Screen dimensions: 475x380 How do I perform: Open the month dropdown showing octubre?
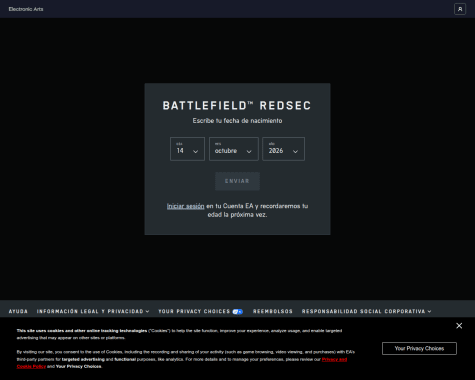click(x=234, y=149)
